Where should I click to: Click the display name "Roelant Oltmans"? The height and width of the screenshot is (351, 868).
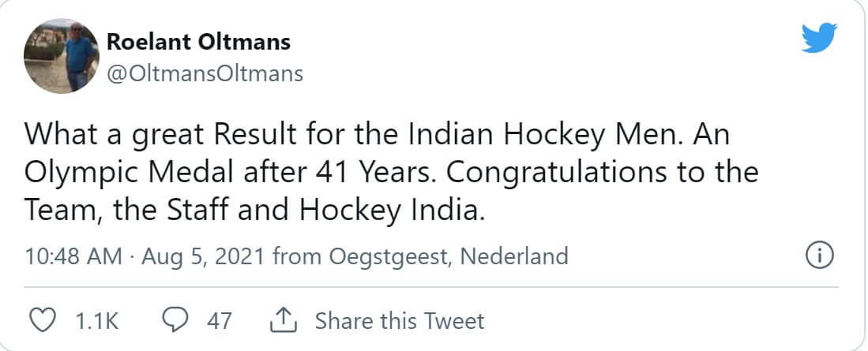[198, 41]
